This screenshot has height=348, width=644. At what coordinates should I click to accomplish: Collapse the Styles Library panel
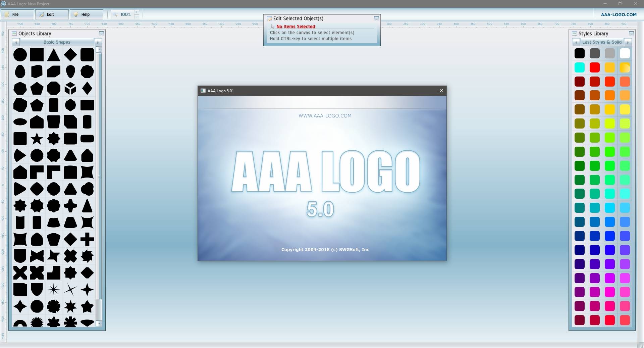pyautogui.click(x=631, y=34)
